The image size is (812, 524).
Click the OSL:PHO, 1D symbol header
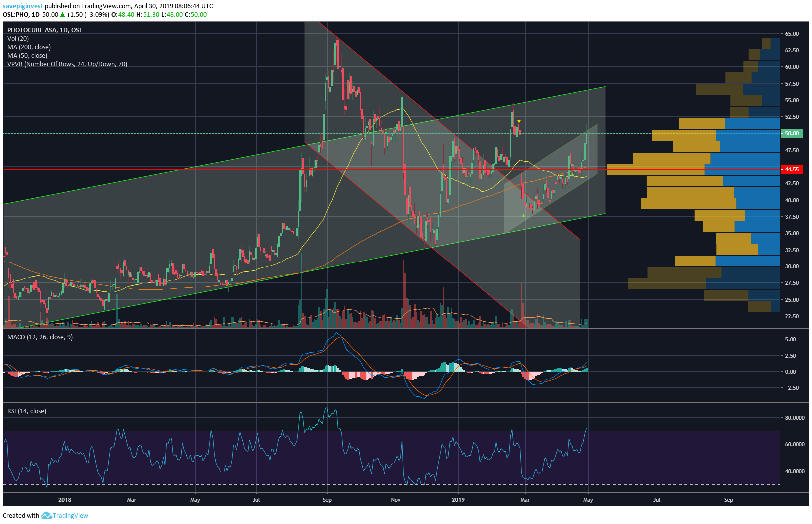[x=21, y=15]
